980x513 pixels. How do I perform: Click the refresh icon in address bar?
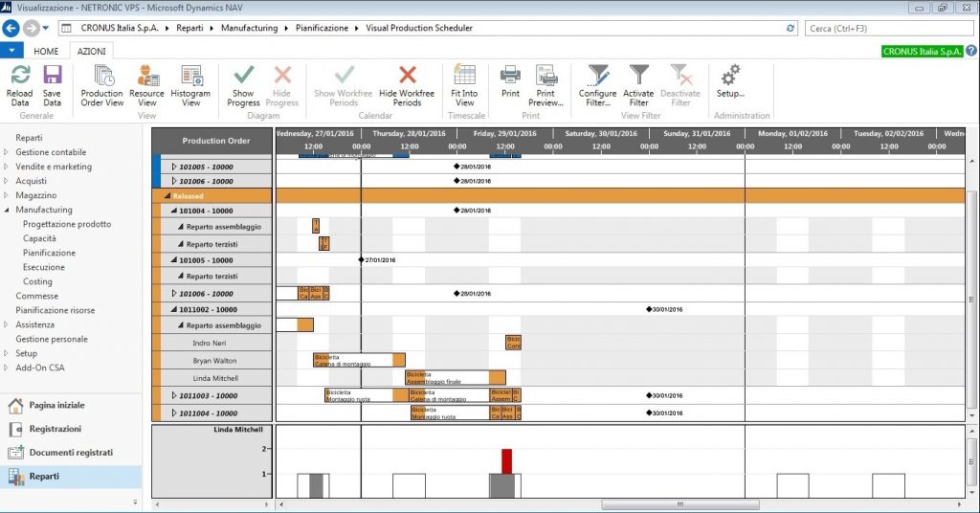pyautogui.click(x=790, y=28)
